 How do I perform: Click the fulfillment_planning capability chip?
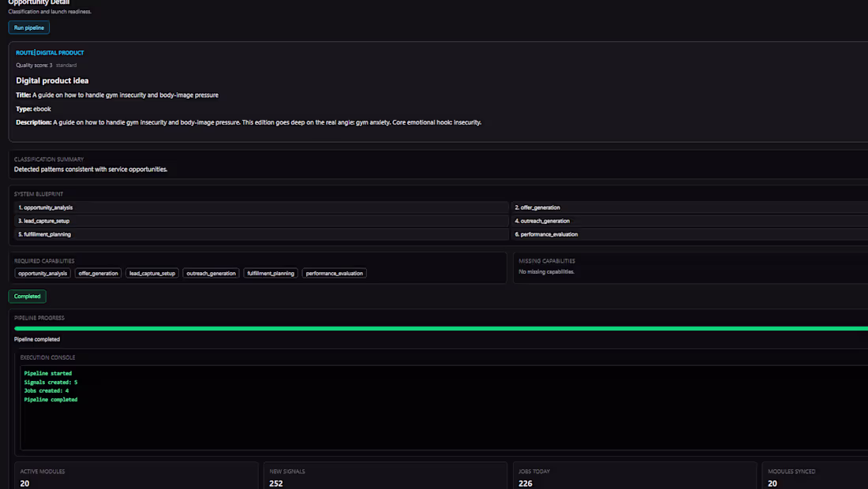271,273
